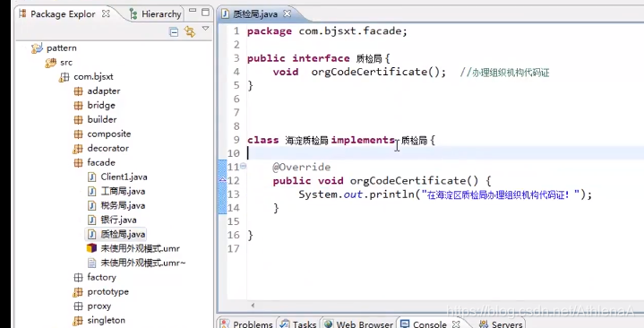Viewport: 644px width, 328px height.
Task: Click the @Override annotation
Action: (x=302, y=167)
